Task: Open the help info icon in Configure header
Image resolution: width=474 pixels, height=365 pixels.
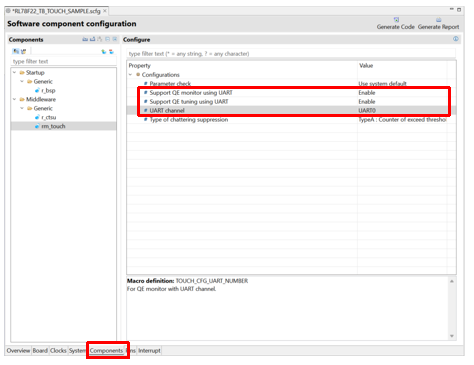Action: (x=456, y=39)
